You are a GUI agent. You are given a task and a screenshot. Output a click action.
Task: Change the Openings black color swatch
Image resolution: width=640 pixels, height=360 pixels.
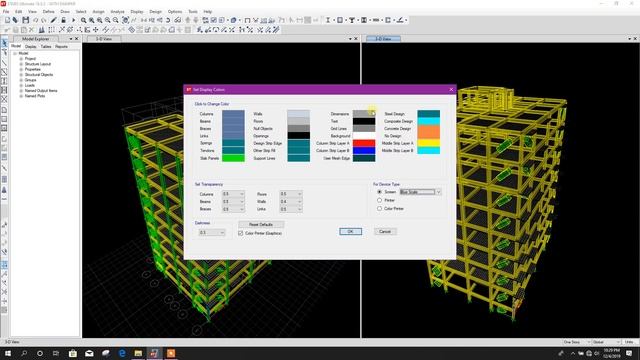click(x=298, y=136)
